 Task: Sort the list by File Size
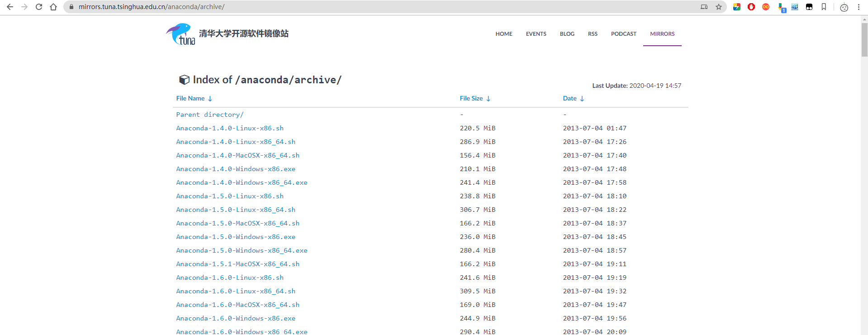[475, 98]
